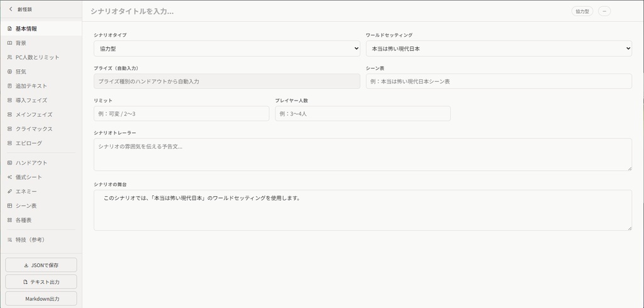Screen dimensions: 644x308
Task: Open the シナリオタイプ dropdown
Action: [226, 48]
